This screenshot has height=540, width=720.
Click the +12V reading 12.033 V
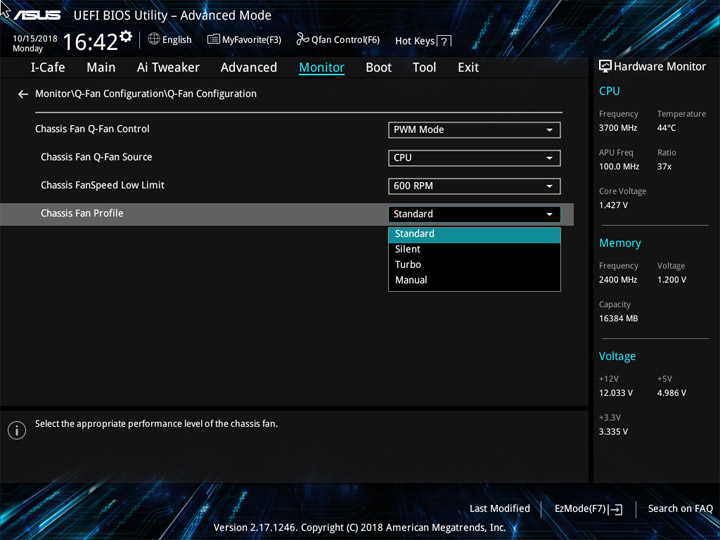tap(616, 393)
